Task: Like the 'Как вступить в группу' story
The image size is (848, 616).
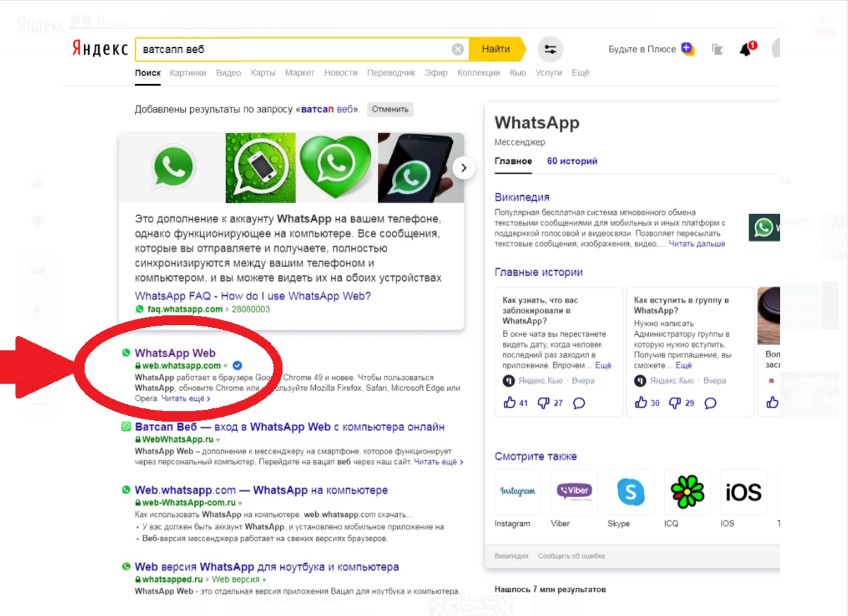Action: [x=641, y=403]
